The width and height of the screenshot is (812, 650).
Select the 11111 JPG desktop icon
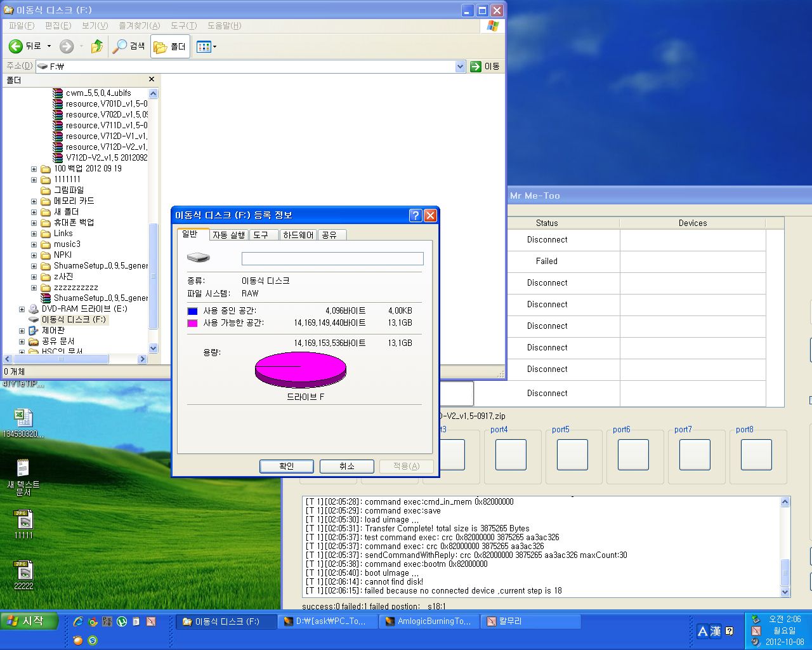[x=23, y=524]
